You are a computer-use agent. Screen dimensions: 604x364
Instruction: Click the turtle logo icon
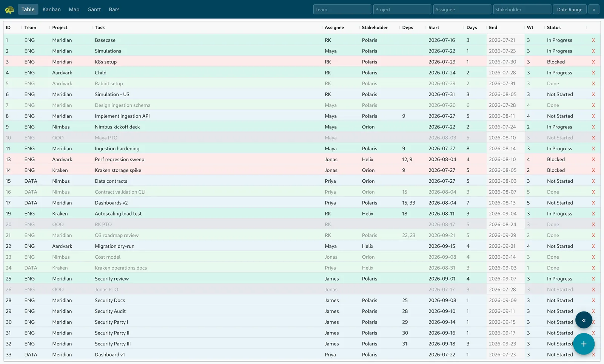(x=9, y=10)
